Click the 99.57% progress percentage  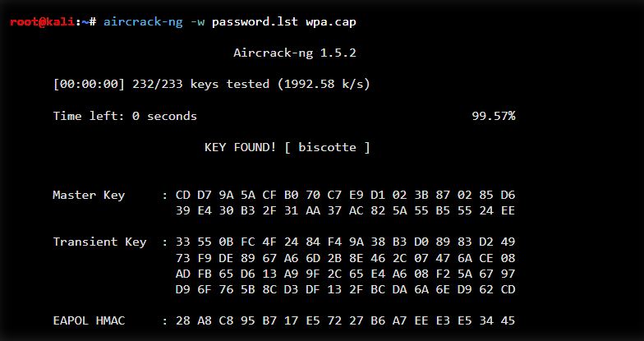click(x=493, y=116)
